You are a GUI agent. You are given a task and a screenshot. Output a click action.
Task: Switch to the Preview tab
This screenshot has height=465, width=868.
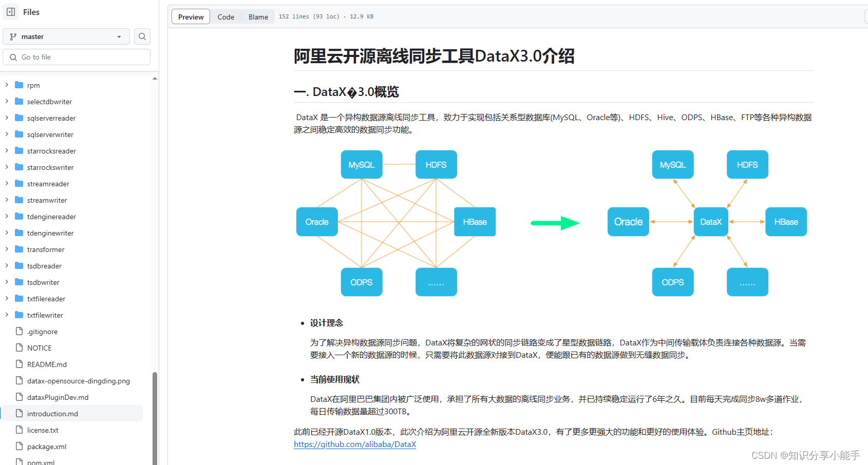191,17
